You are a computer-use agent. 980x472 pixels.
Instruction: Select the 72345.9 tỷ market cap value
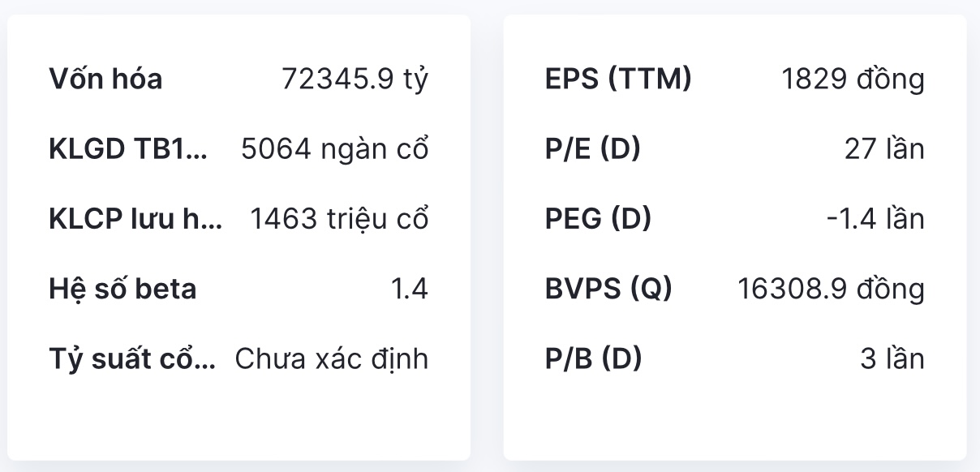tap(355, 79)
